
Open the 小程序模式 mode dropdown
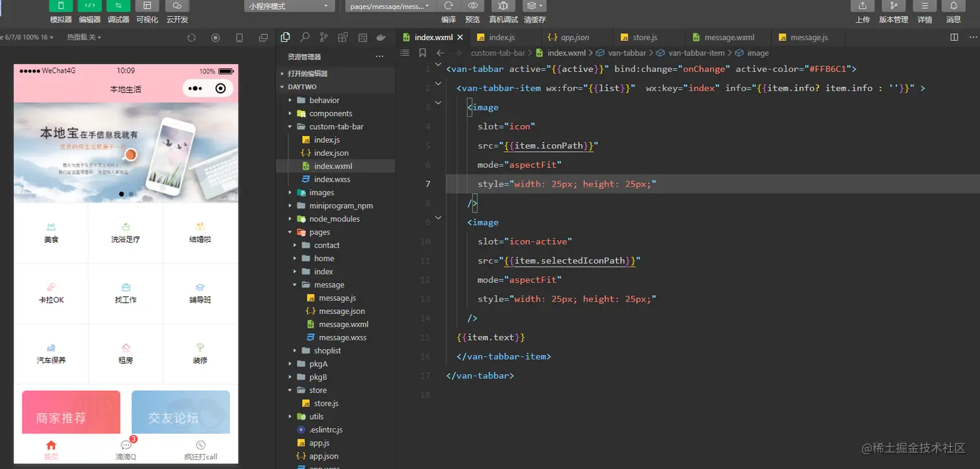tap(288, 6)
